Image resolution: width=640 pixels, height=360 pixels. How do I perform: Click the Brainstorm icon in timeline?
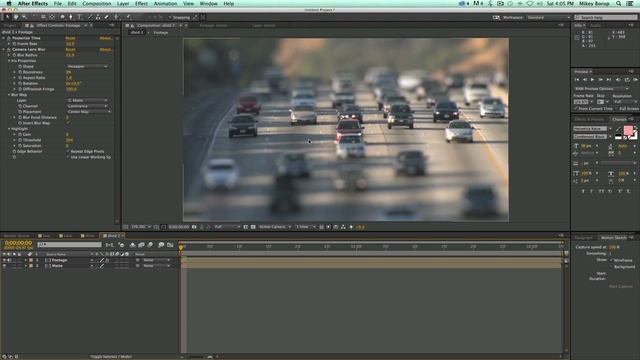[161, 245]
